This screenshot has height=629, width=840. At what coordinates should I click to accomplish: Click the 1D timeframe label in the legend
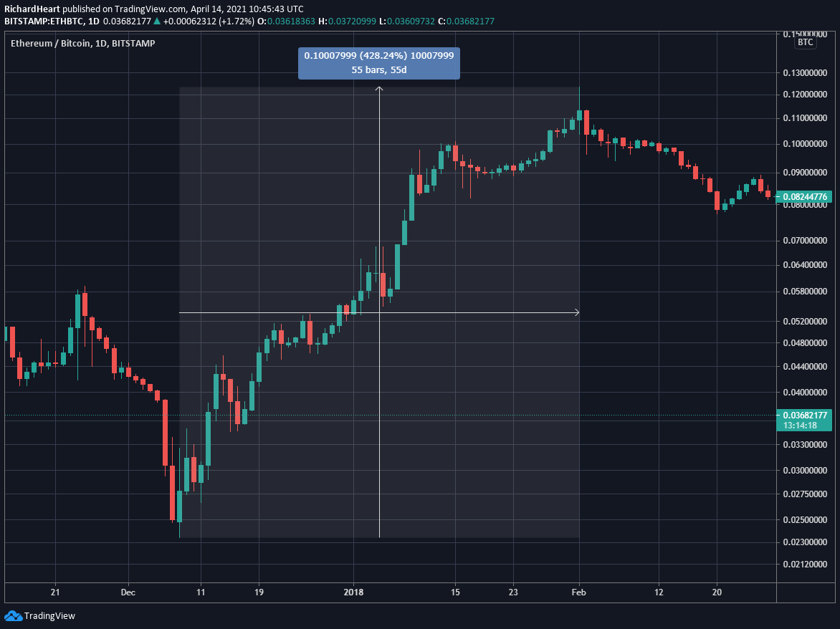click(x=100, y=43)
